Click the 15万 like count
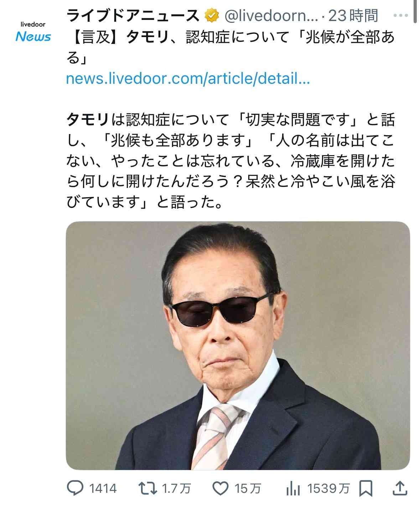 coord(248,489)
